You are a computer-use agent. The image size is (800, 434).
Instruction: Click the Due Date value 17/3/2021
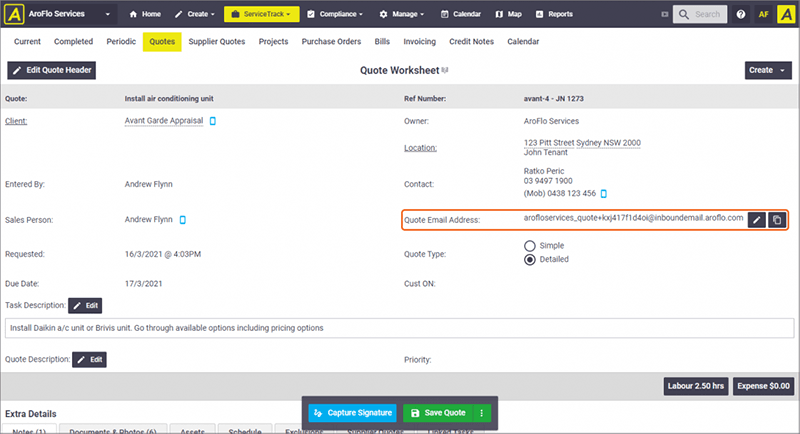pyautogui.click(x=143, y=284)
